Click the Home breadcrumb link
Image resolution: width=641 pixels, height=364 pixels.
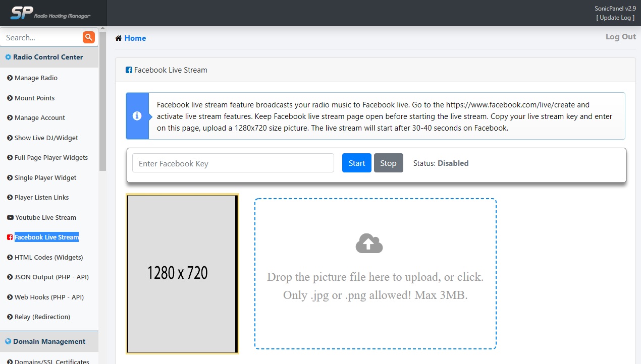point(135,38)
